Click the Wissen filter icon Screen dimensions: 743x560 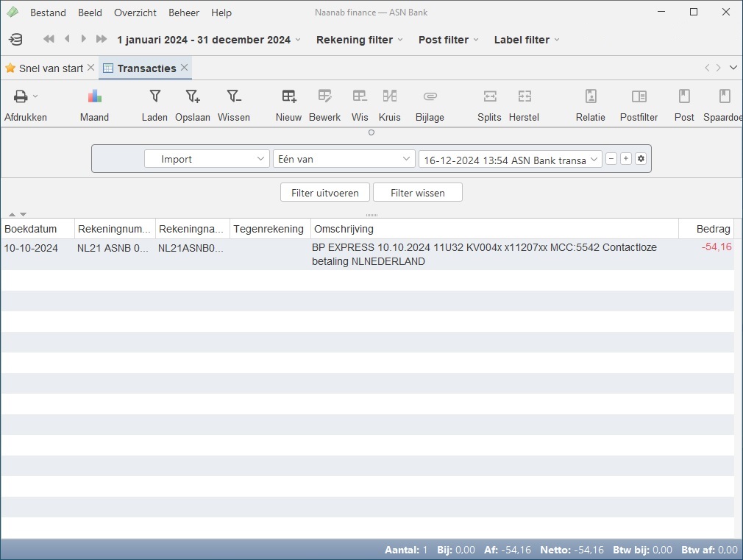[233, 96]
